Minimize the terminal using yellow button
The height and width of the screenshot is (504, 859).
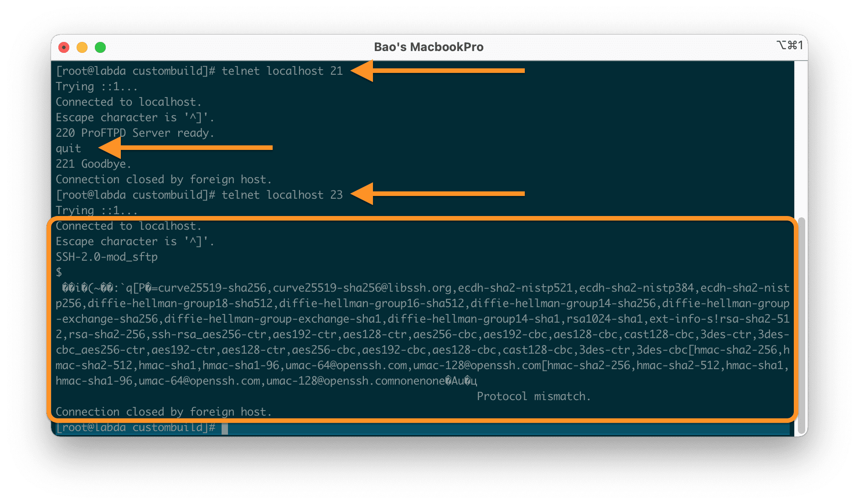point(82,47)
